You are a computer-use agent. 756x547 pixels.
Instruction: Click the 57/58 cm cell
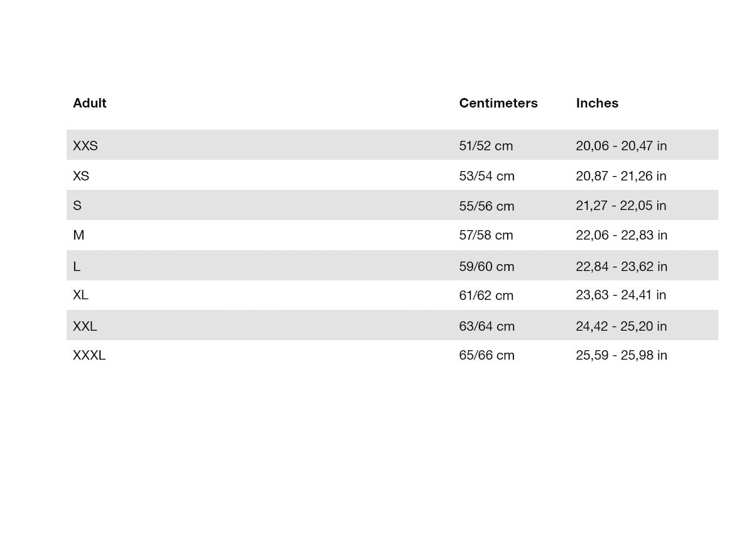[x=486, y=235]
